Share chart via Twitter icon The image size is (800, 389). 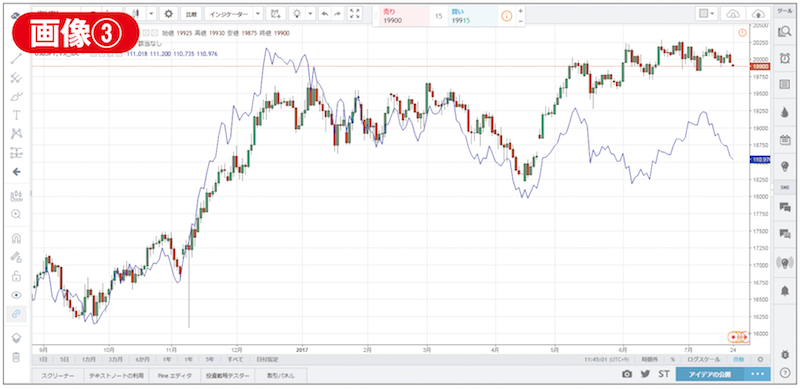coord(645,374)
